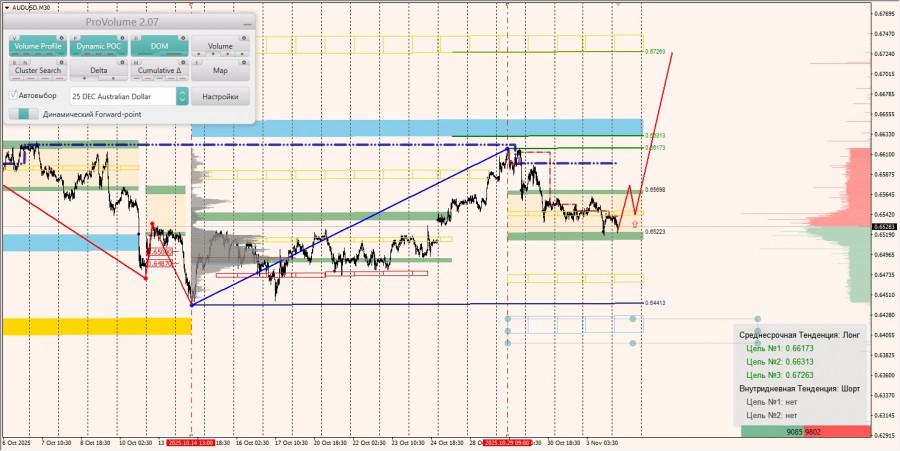The height and width of the screenshot is (451, 900).
Task: Open Cumulative Δ gear settings icon
Action: coord(182,63)
